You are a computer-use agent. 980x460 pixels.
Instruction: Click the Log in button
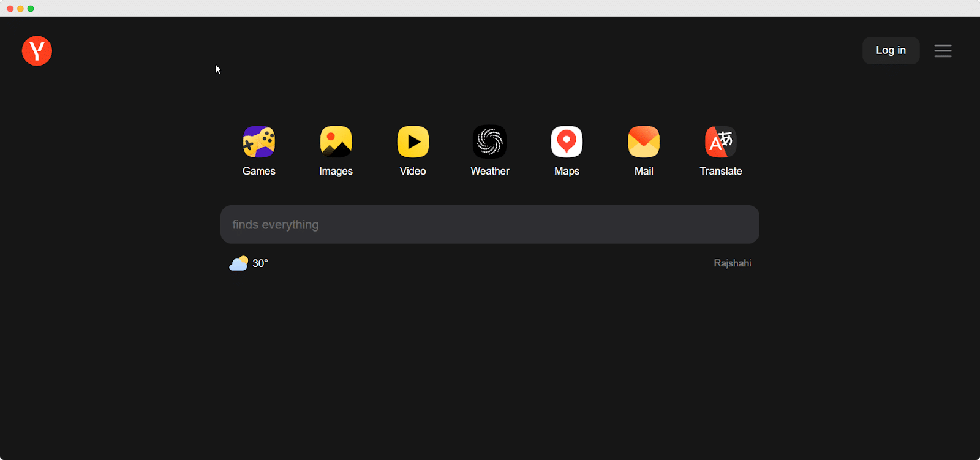click(x=891, y=50)
